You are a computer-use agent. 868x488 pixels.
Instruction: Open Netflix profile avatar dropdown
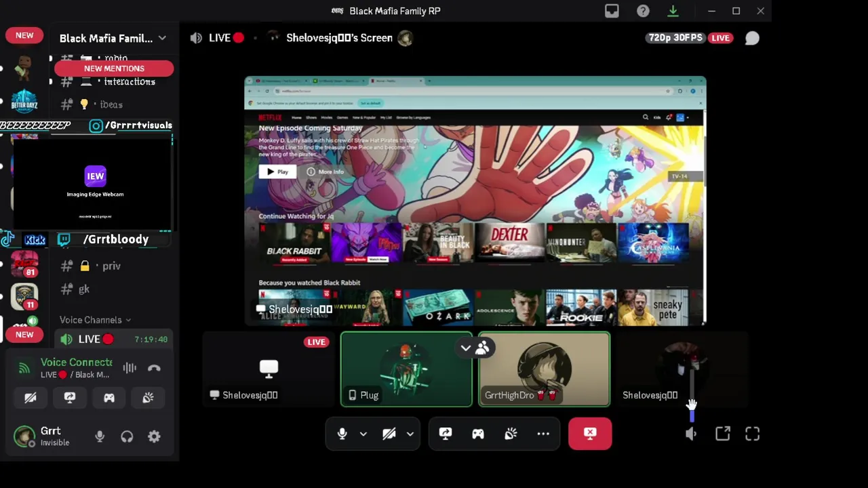coord(682,117)
